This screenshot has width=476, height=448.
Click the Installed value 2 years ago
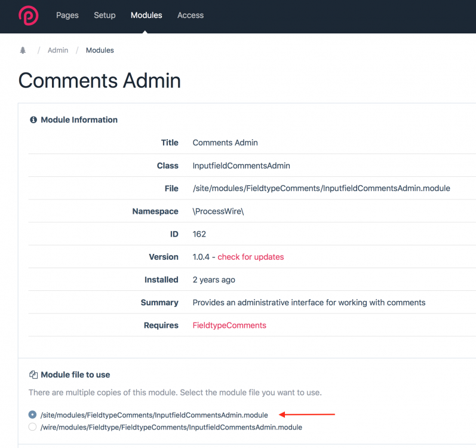(214, 280)
